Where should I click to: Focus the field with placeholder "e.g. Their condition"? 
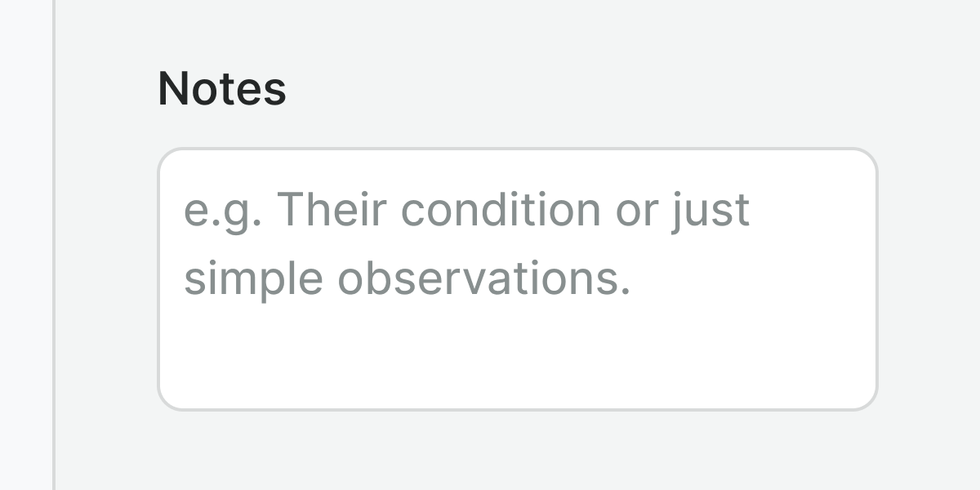(x=517, y=245)
